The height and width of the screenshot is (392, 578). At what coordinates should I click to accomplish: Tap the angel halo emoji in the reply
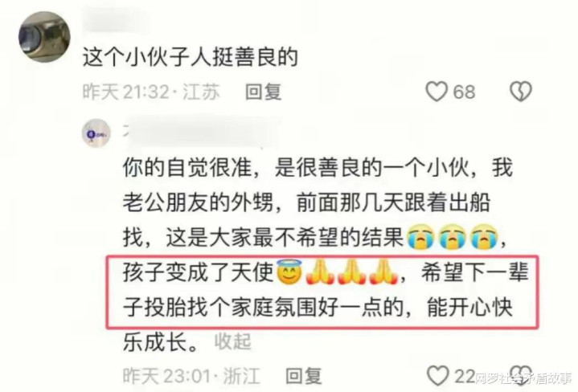point(289,272)
